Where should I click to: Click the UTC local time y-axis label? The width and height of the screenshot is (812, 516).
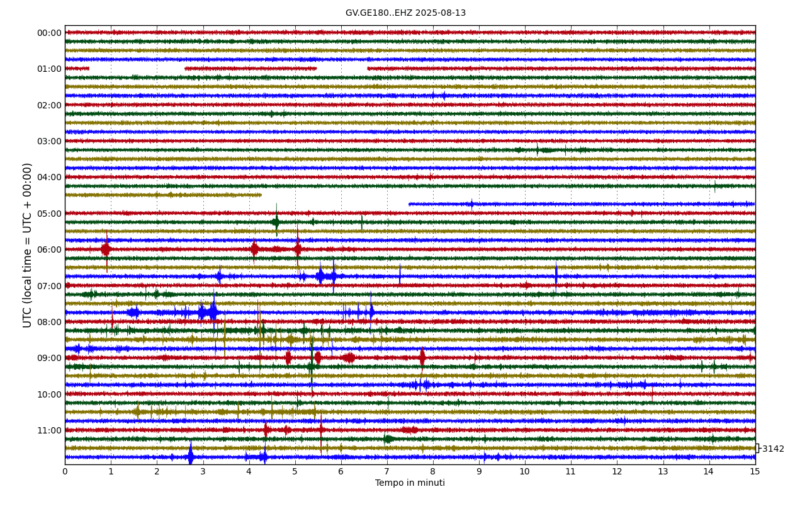tap(28, 245)
